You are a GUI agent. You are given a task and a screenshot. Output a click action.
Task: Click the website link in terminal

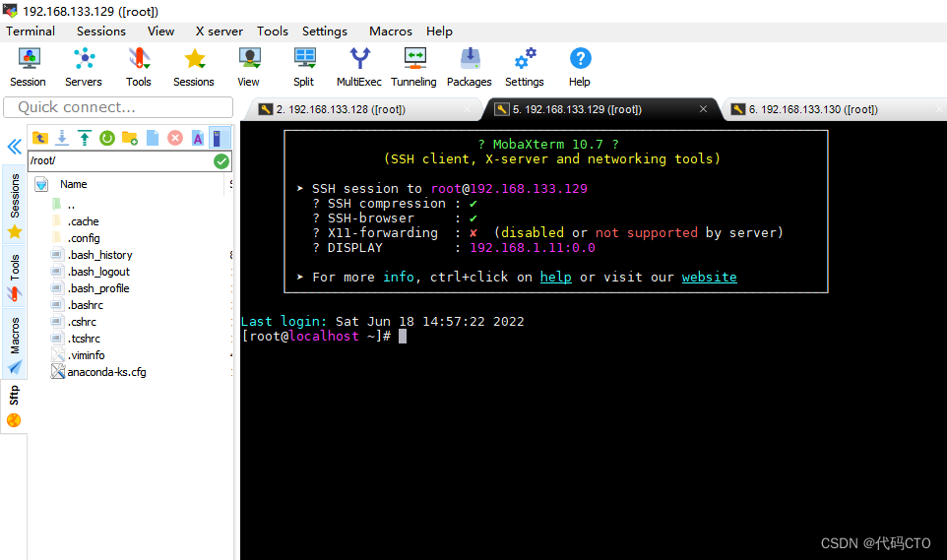pyautogui.click(x=709, y=278)
